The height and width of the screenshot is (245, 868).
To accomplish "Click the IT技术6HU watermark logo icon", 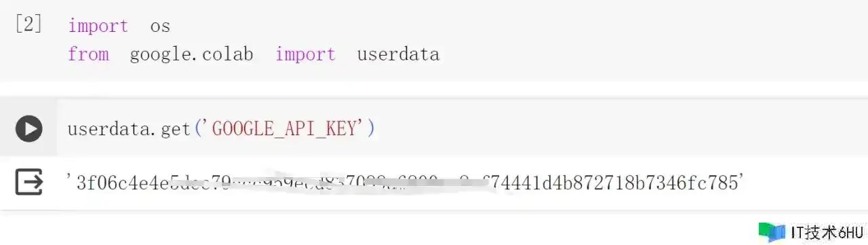I will point(772,232).
